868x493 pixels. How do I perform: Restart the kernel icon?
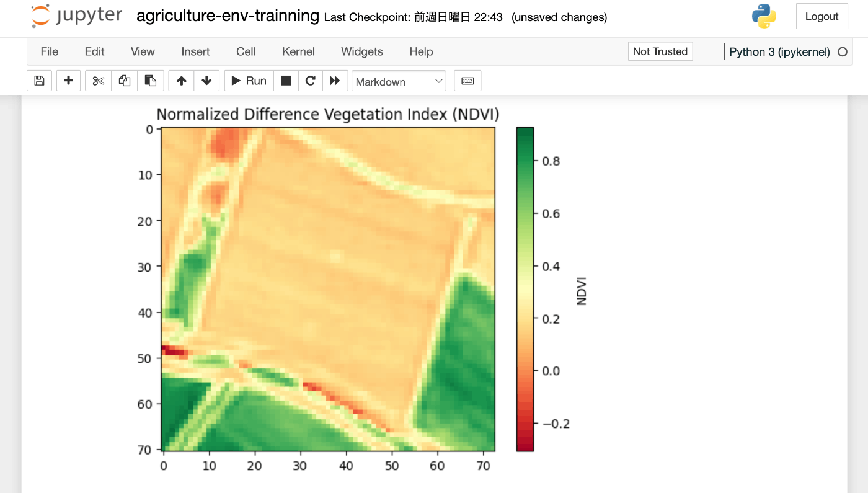pos(311,81)
